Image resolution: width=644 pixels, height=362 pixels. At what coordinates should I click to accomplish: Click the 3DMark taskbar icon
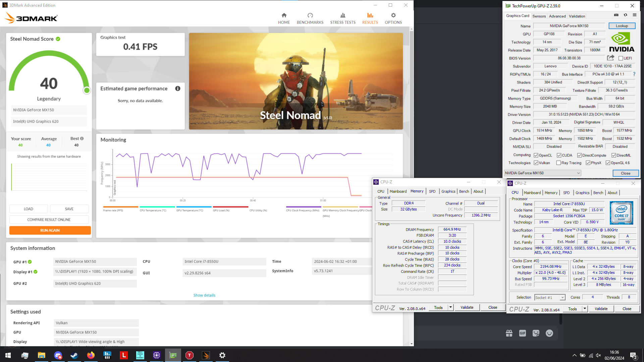click(206, 355)
